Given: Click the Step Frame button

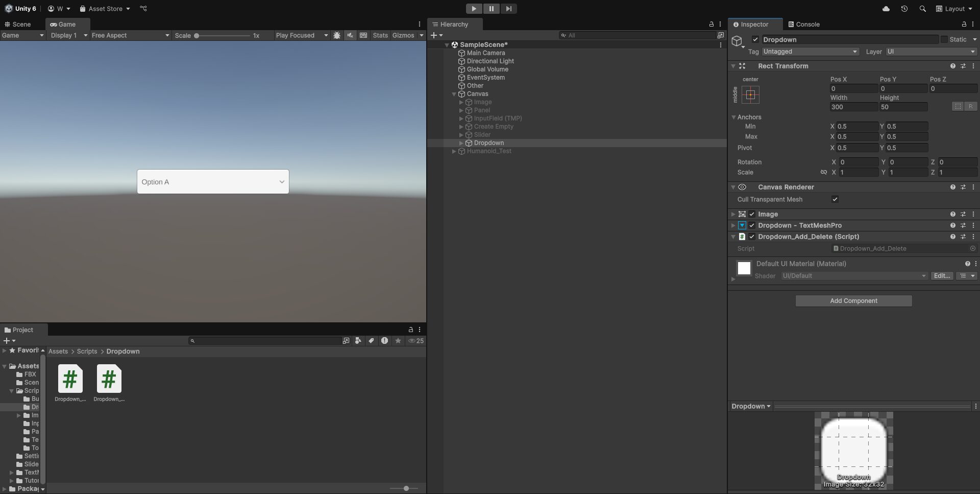Looking at the screenshot, I should [508, 9].
